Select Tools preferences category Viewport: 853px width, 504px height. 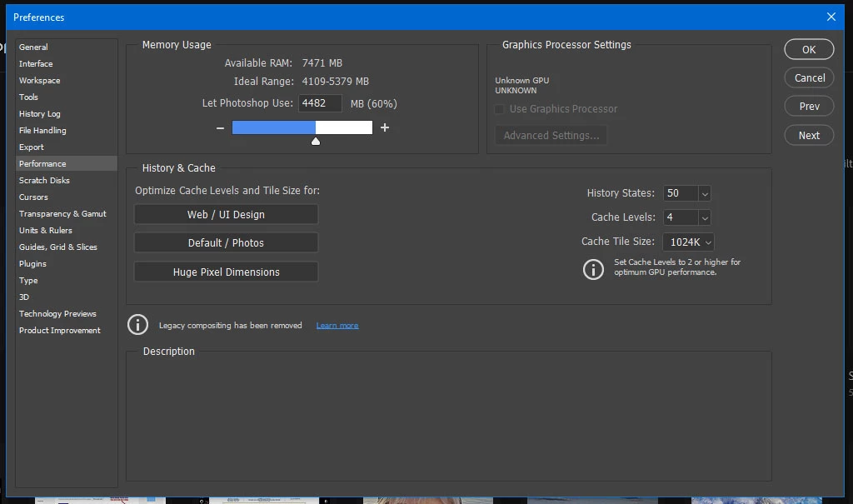coord(67,97)
